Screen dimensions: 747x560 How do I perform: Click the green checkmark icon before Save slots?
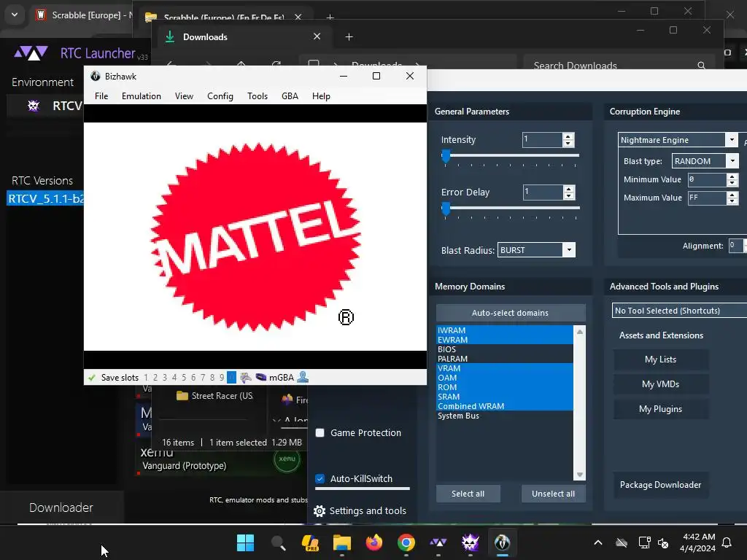coord(91,378)
